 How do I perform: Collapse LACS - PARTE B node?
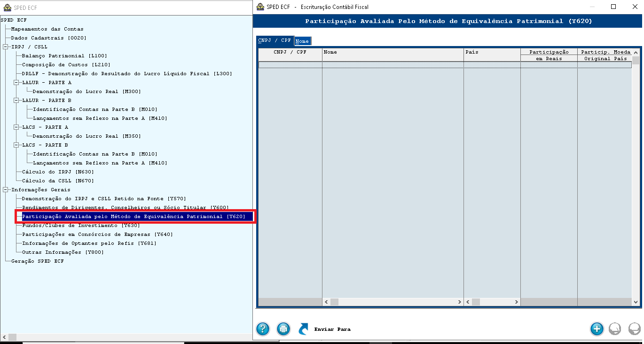[x=16, y=145]
